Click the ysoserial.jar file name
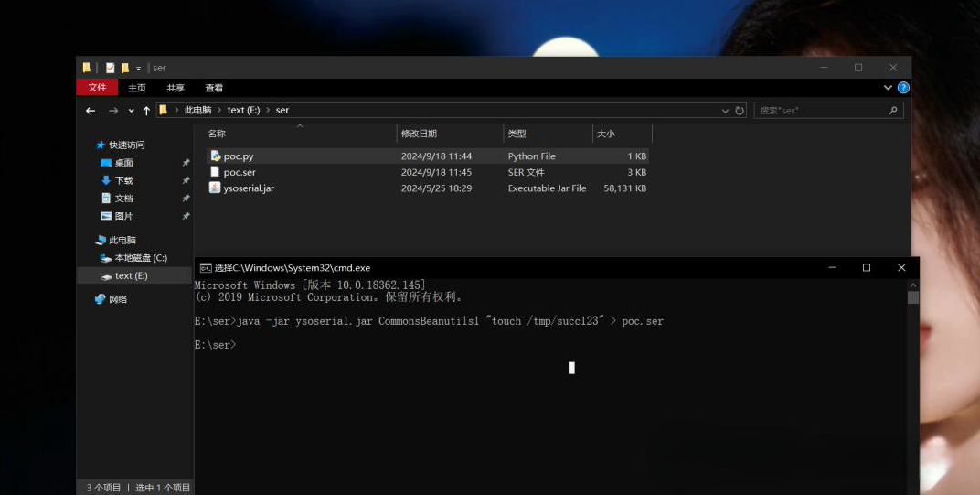 [x=249, y=188]
